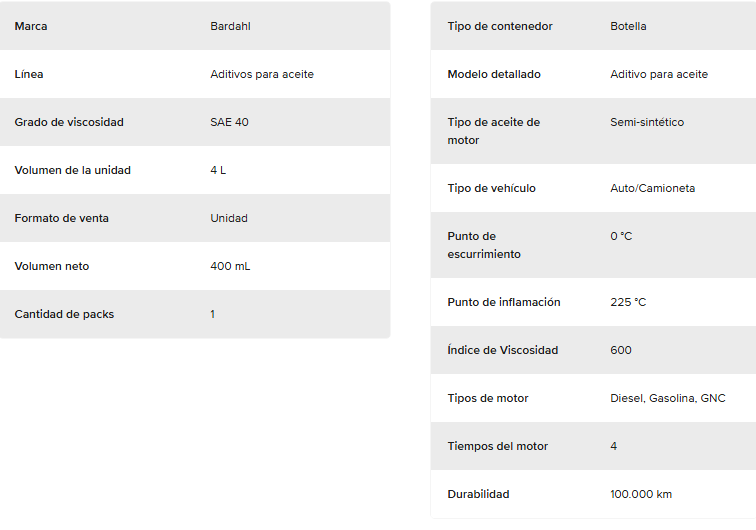The height and width of the screenshot is (530, 756).
Task: Select the 4 L volume value
Action: click(218, 170)
